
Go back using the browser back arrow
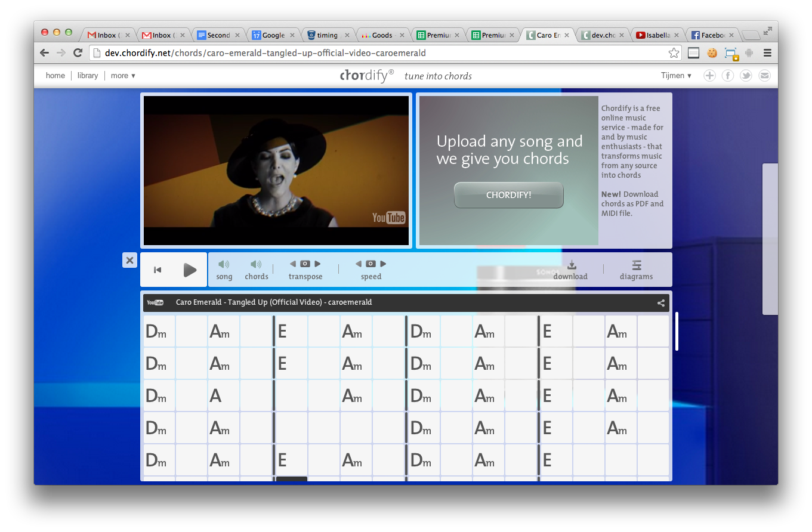[x=44, y=53]
